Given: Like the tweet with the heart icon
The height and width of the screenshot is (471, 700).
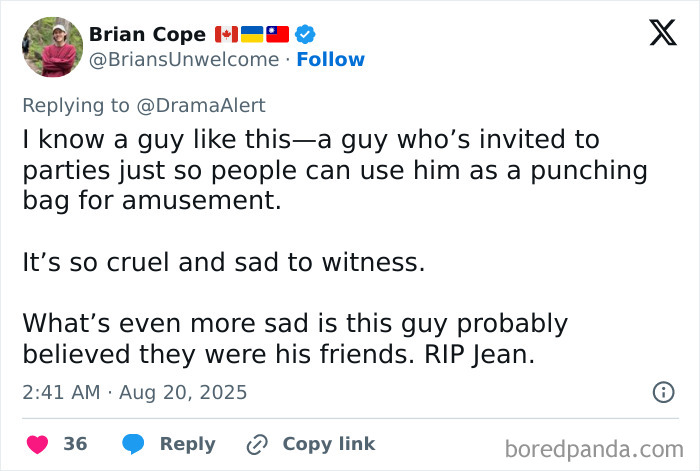Looking at the screenshot, I should click(x=37, y=444).
